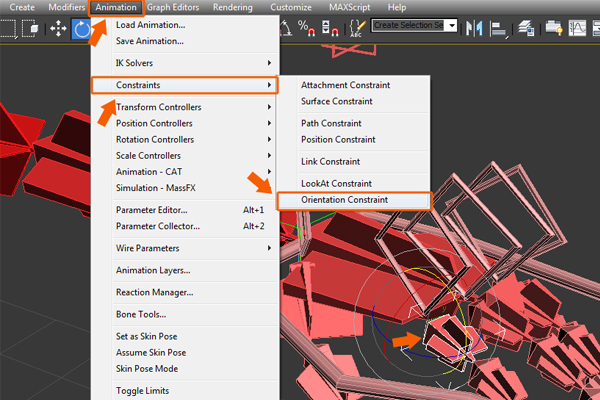The height and width of the screenshot is (400, 600).
Task: Open the MAXScript menu
Action: [x=350, y=7]
